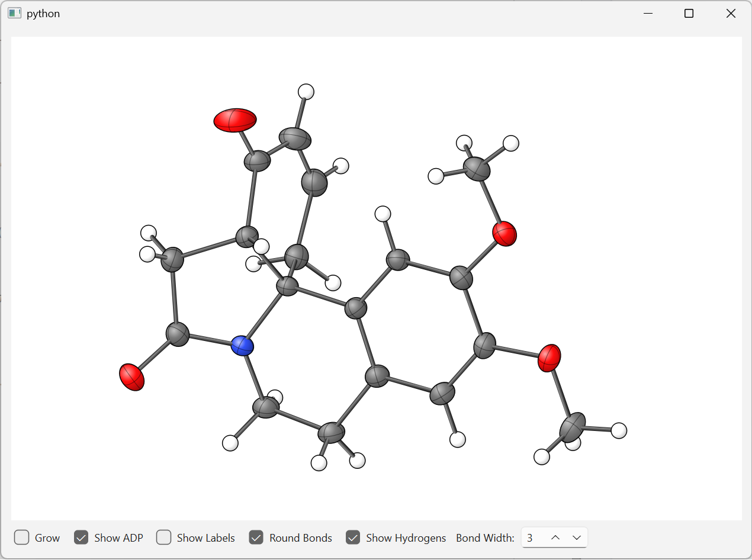Disable the Show ADP checkbox
The height and width of the screenshot is (560, 752).
coord(81,538)
